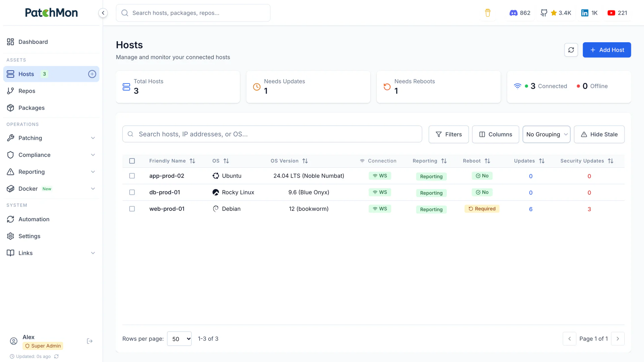Click the WS connection badge for app-prod-02

click(x=380, y=176)
